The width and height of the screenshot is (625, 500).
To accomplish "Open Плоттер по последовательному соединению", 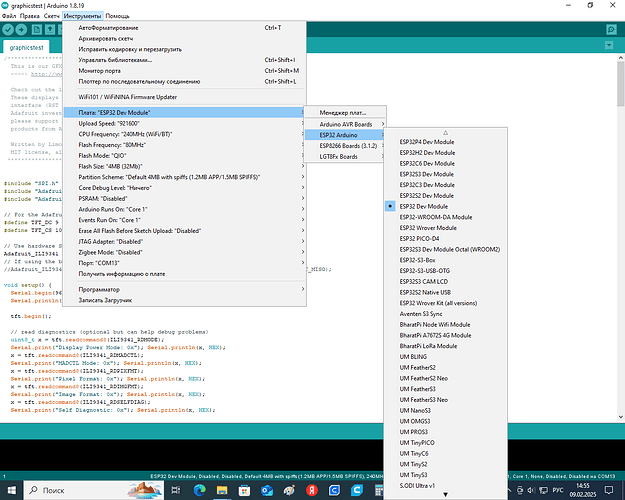I will click(x=185, y=82).
